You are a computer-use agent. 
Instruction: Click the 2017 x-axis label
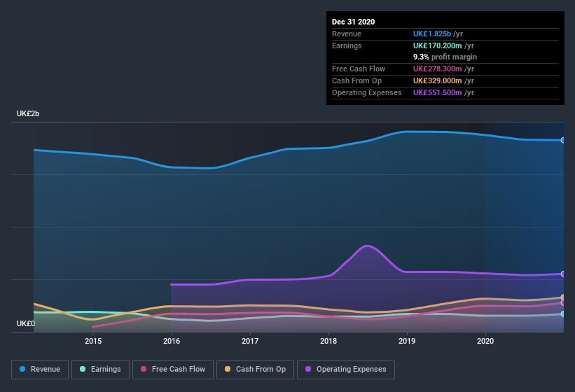[250, 341]
